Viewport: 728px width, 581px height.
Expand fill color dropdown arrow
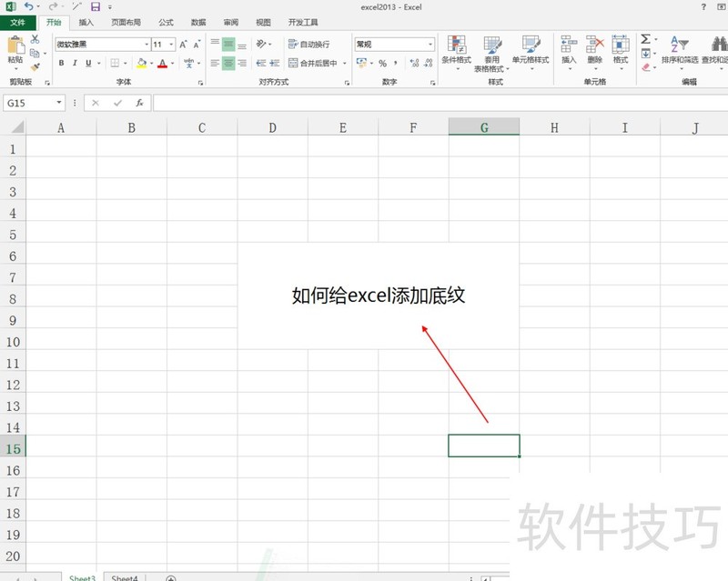point(151,63)
